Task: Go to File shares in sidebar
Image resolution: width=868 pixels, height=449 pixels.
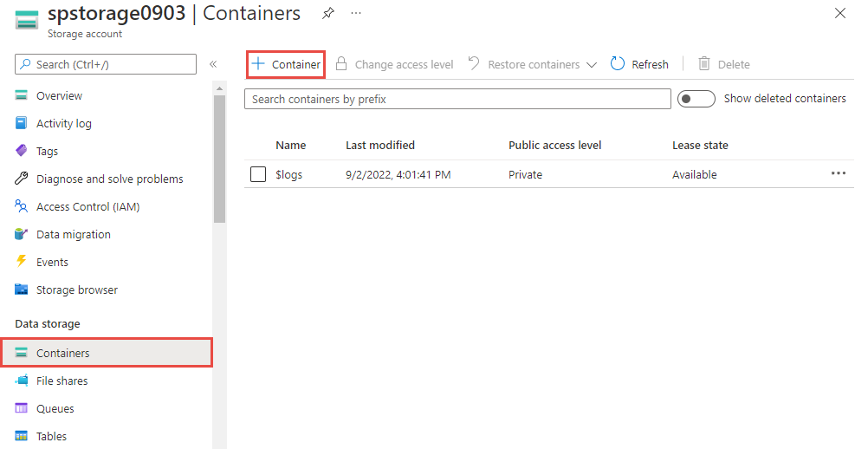Action: tap(62, 381)
